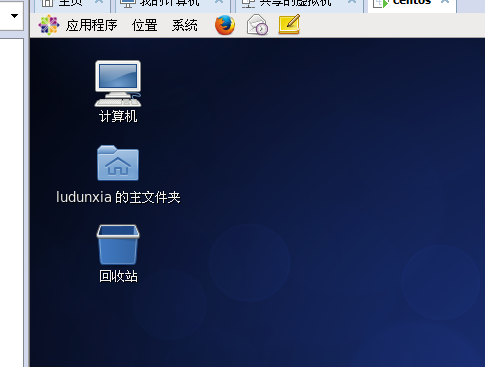
Task: Launch the Firefox browser from the panel
Action: coord(225,25)
